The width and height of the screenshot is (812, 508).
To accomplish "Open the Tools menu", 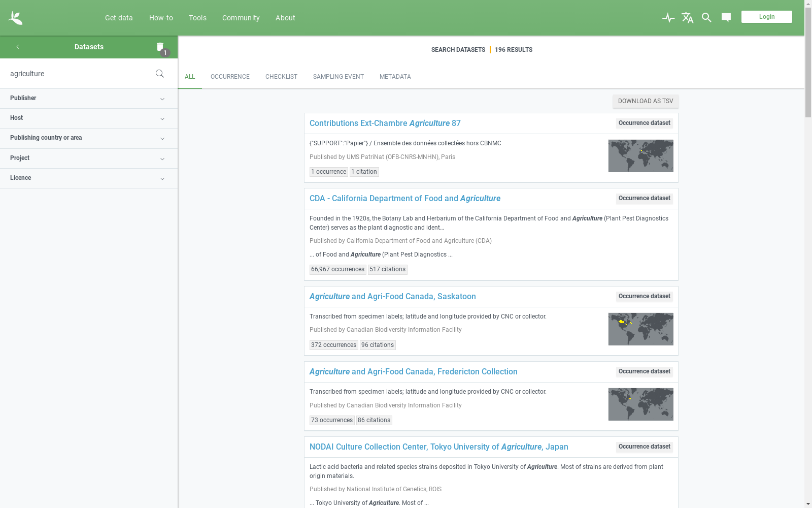I will pyautogui.click(x=197, y=18).
